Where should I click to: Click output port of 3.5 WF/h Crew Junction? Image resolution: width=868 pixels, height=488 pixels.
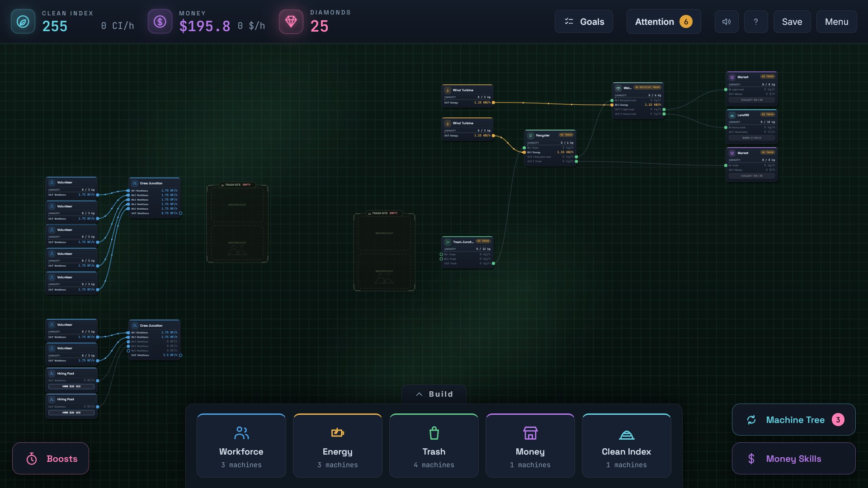click(x=180, y=355)
